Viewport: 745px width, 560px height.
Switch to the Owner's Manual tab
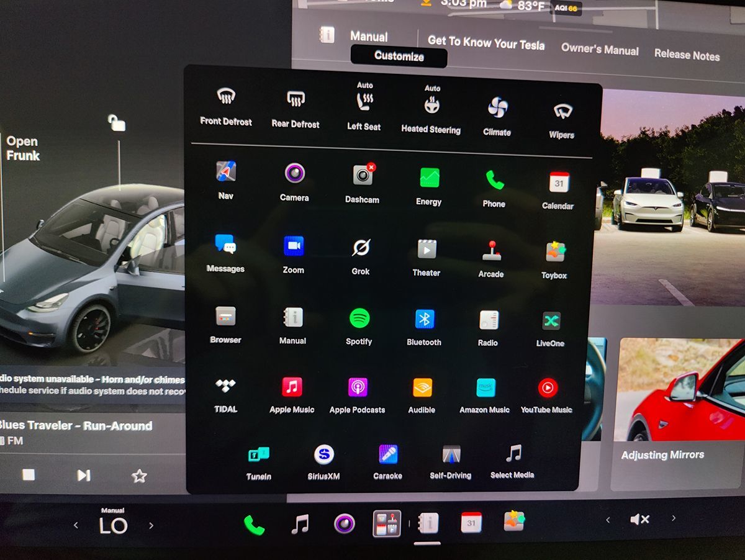point(600,49)
